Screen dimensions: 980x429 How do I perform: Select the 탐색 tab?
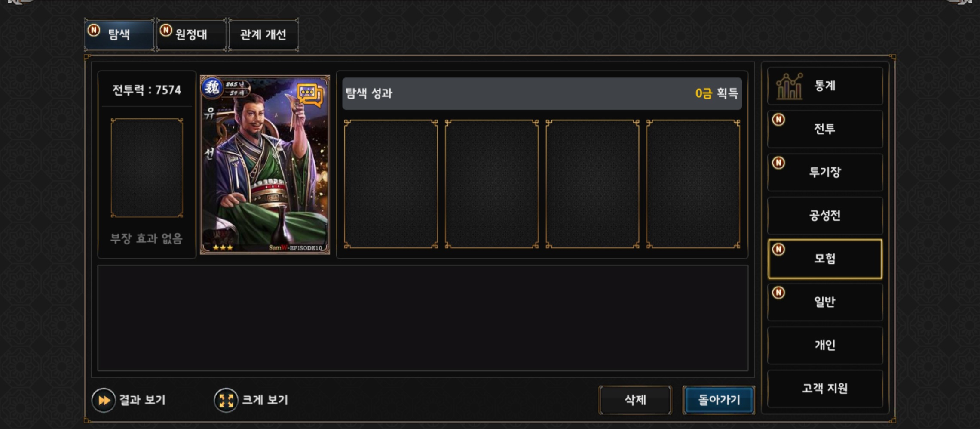tap(119, 34)
